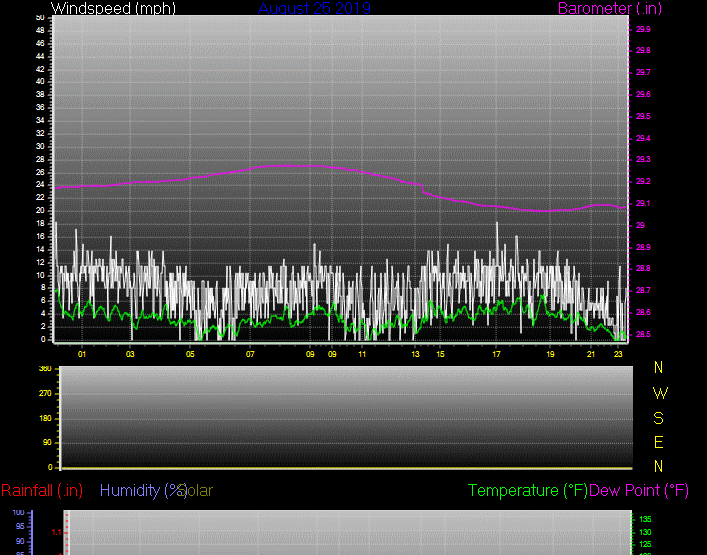Click the 48 windspeed axis value
The image size is (707, 555).
(x=40, y=31)
